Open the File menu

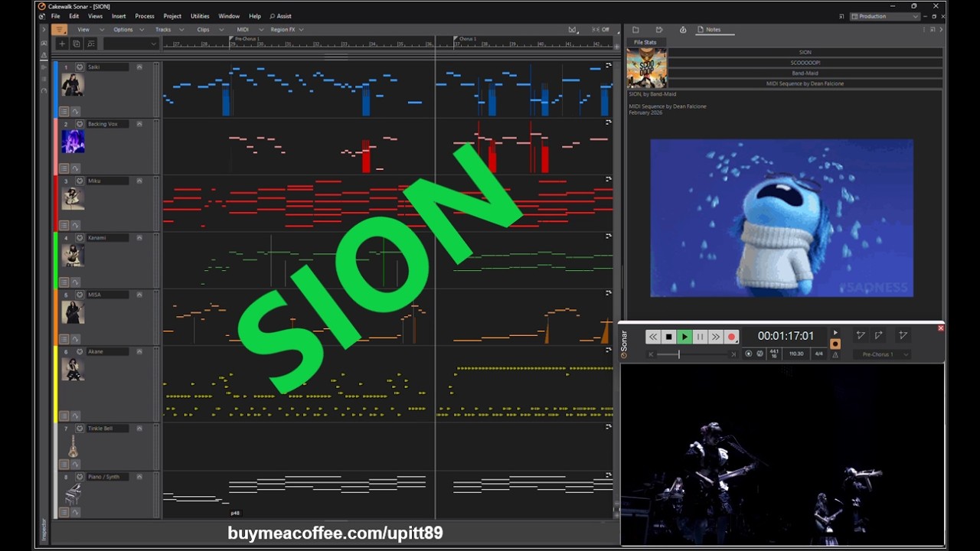[55, 16]
